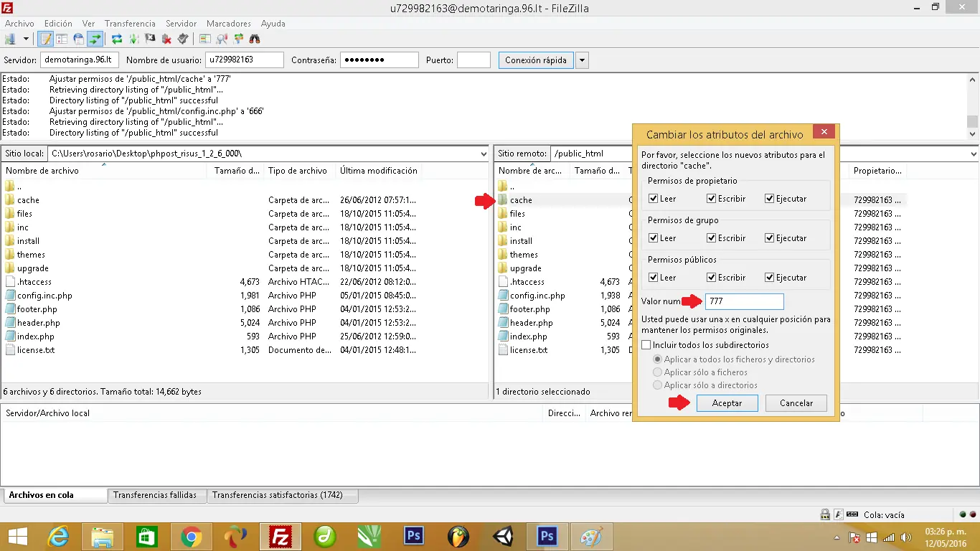
Task: Uncheck public Ejecutar permission
Action: pyautogui.click(x=770, y=278)
